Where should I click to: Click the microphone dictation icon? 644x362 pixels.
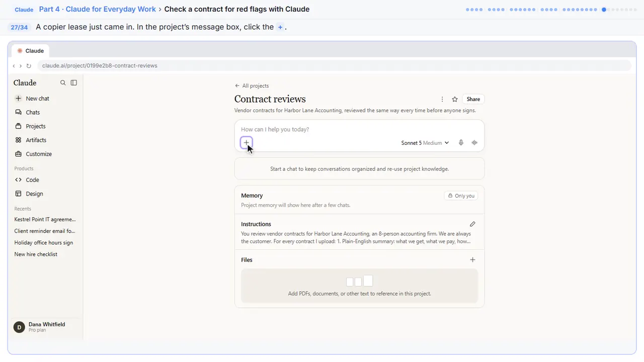tap(461, 143)
